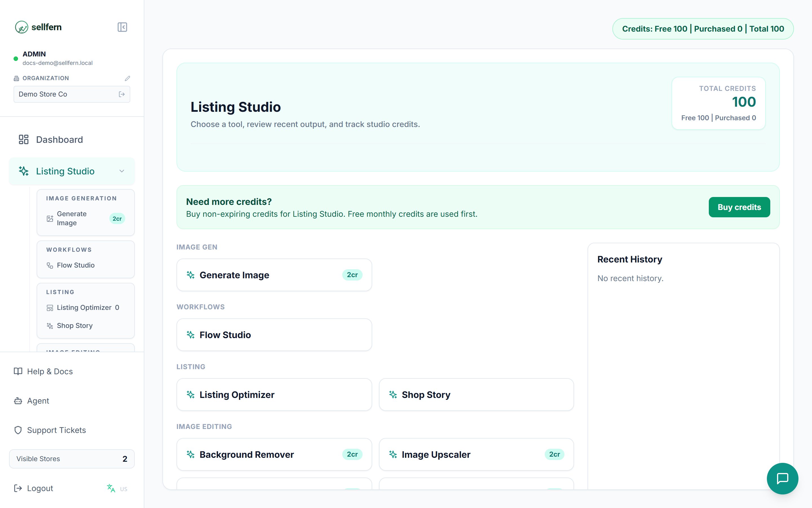Open the Dashboard grid icon
Viewport: 812px width, 508px height.
(x=23, y=139)
